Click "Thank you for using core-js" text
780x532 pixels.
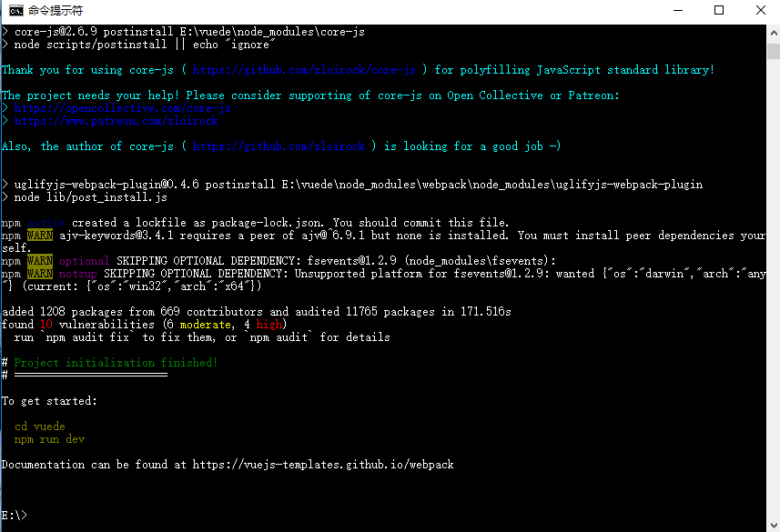coord(87,70)
